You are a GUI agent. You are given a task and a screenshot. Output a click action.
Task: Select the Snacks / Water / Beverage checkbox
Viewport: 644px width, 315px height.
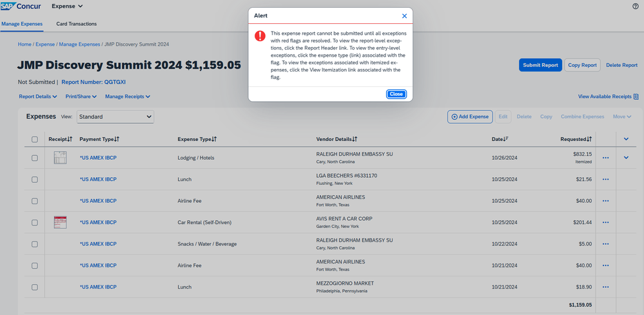[35, 244]
